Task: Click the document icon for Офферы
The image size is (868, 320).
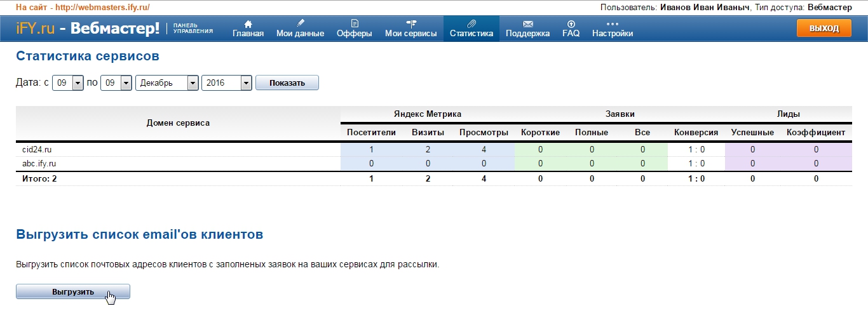Action: [x=355, y=24]
